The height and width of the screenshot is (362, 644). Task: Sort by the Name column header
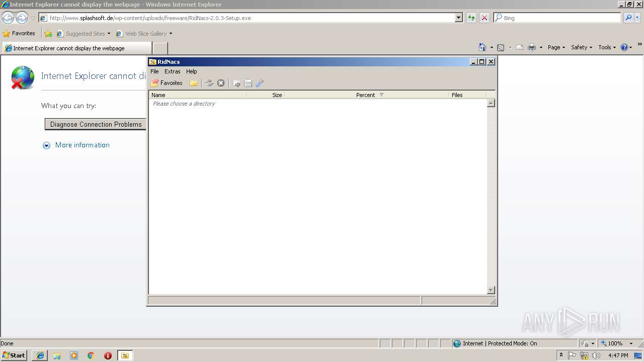[198, 95]
